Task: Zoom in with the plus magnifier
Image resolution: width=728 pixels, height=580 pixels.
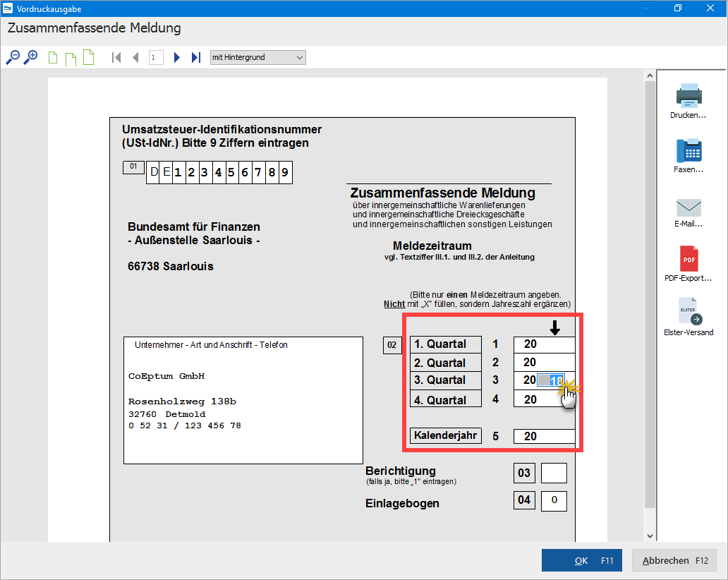Action: pos(30,58)
